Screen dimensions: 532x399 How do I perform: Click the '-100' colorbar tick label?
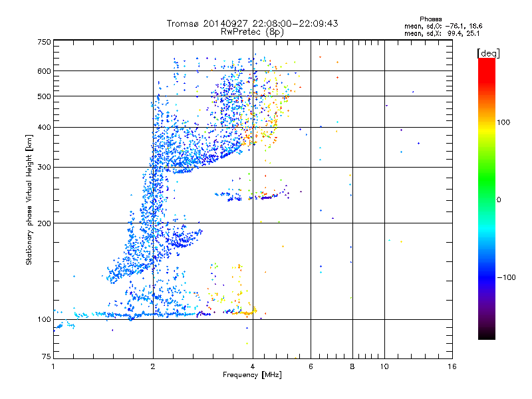(x=506, y=277)
